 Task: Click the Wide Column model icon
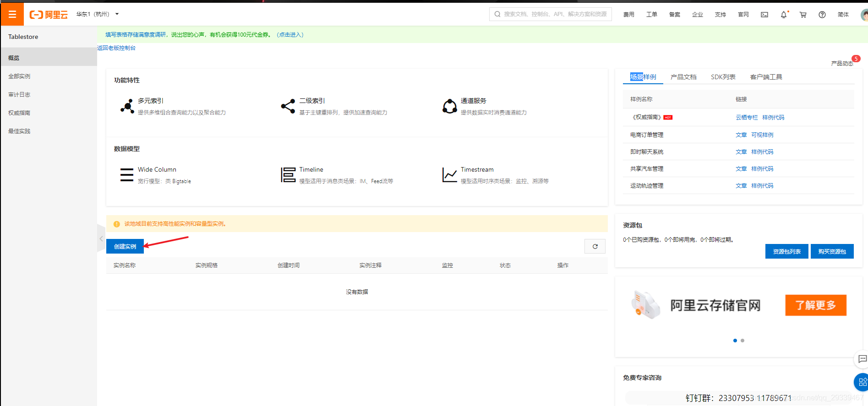pyautogui.click(x=127, y=175)
